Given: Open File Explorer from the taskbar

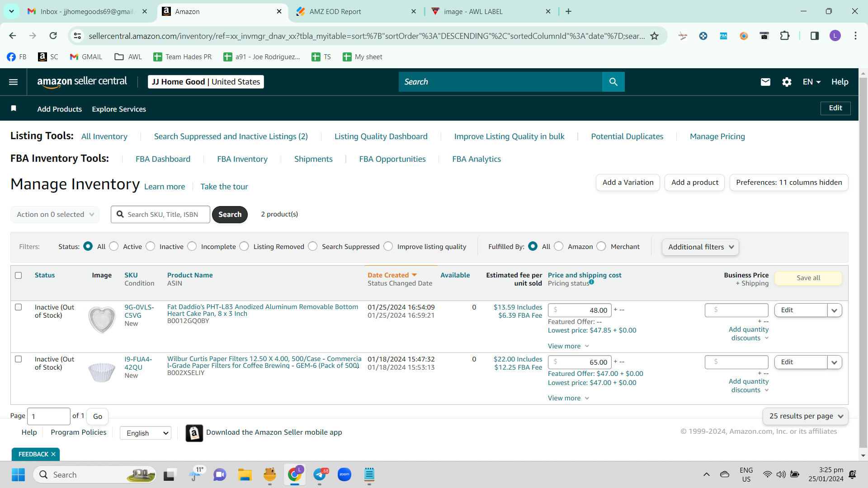Looking at the screenshot, I should 245,474.
